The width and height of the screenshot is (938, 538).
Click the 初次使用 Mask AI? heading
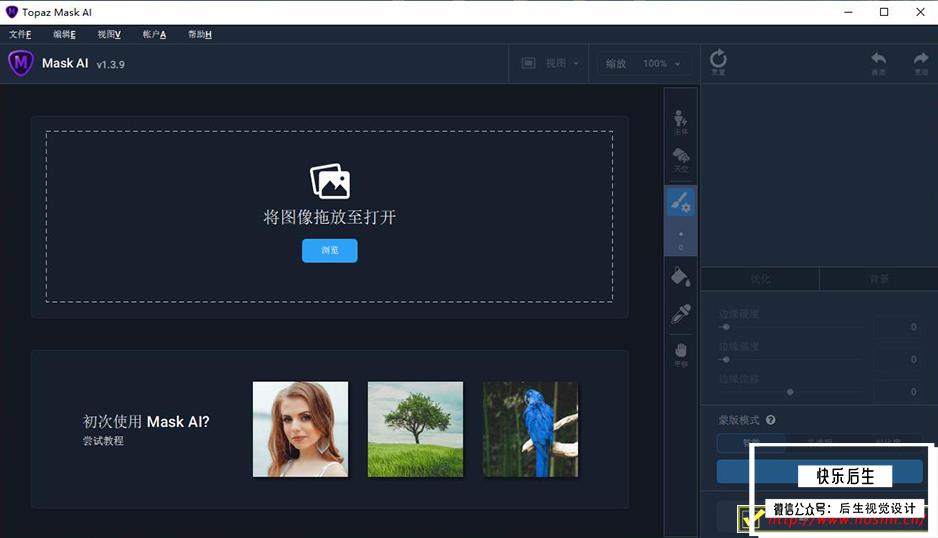pos(146,421)
